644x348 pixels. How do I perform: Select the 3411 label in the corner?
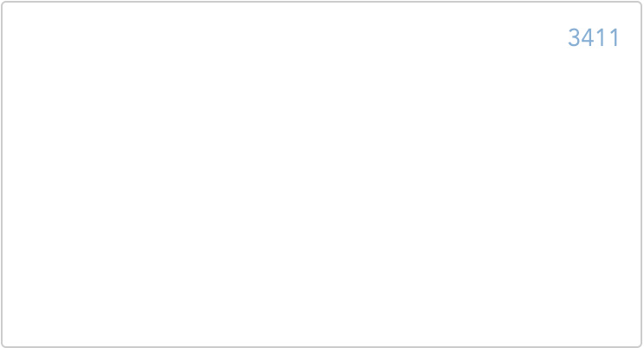(594, 38)
